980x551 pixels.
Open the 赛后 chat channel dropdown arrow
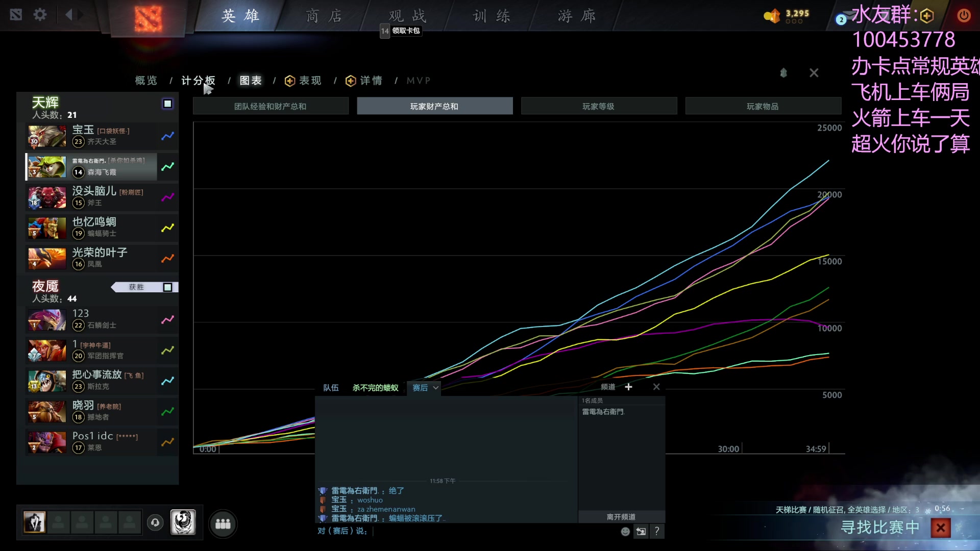436,388
